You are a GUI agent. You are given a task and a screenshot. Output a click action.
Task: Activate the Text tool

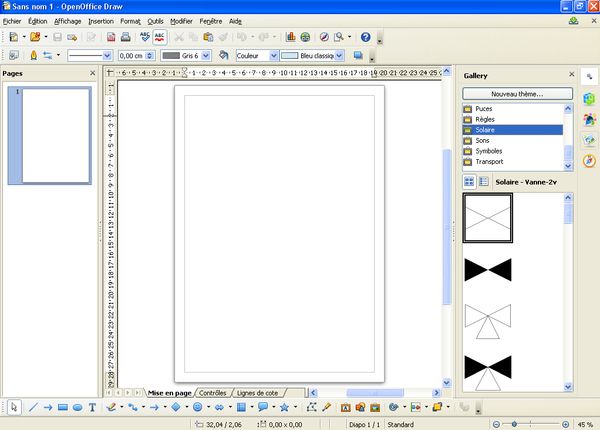click(x=92, y=407)
